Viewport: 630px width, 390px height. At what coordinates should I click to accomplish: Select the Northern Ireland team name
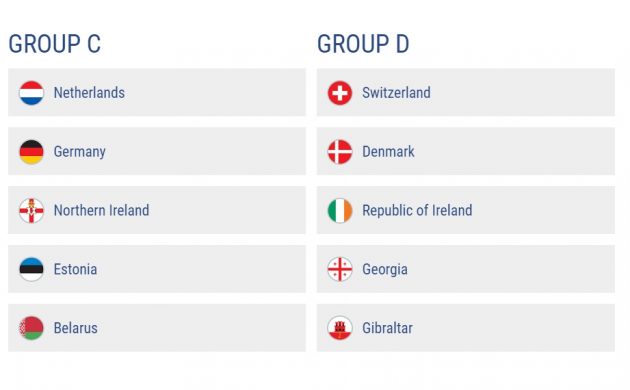pyautogui.click(x=101, y=210)
